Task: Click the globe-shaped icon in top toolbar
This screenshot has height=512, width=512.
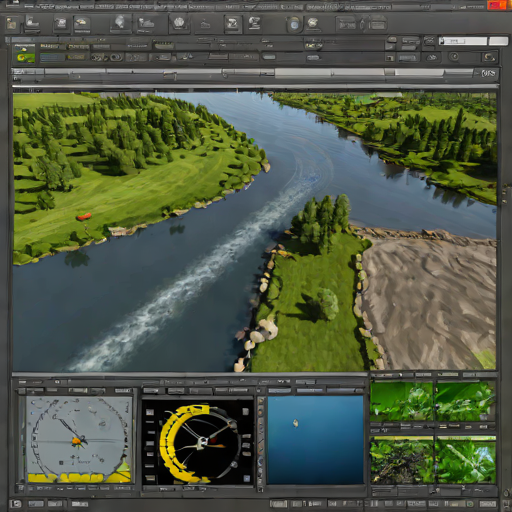Action: tap(179, 23)
